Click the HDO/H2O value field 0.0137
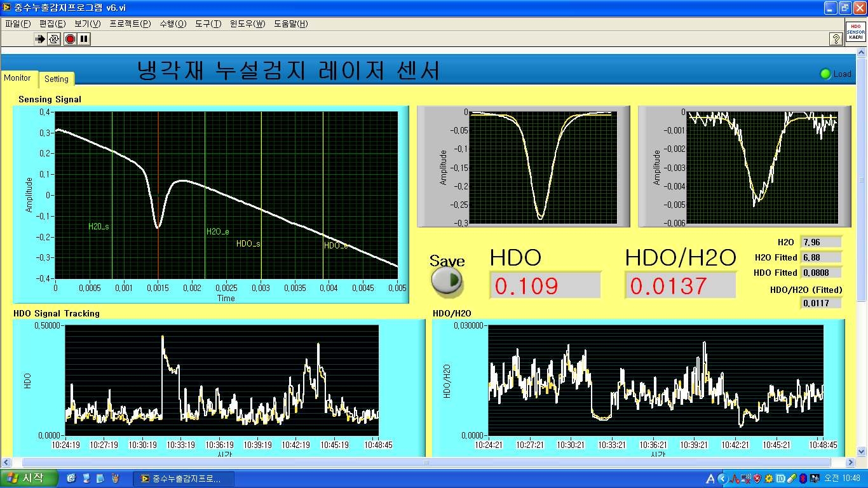The width and height of the screenshot is (868, 488). pyautogui.click(x=680, y=285)
